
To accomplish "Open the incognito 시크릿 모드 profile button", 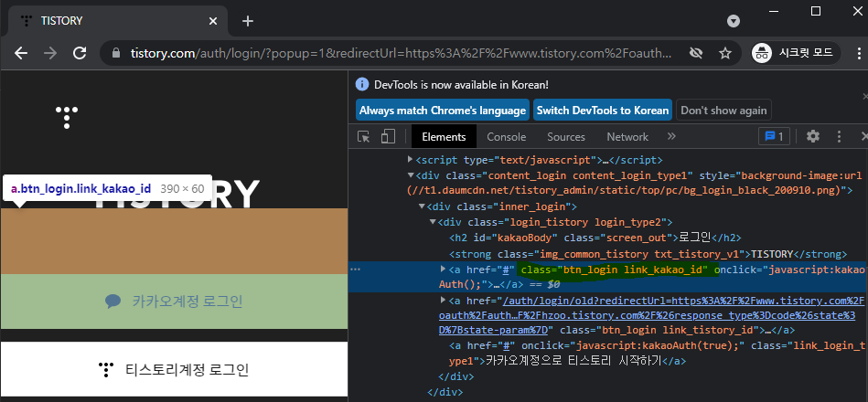I will coord(796,53).
